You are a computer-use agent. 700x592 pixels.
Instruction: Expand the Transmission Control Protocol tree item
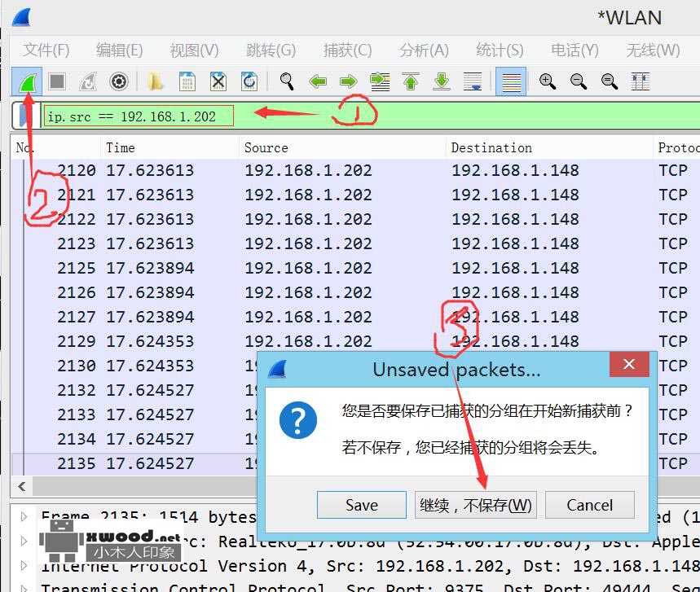pyautogui.click(x=23, y=587)
